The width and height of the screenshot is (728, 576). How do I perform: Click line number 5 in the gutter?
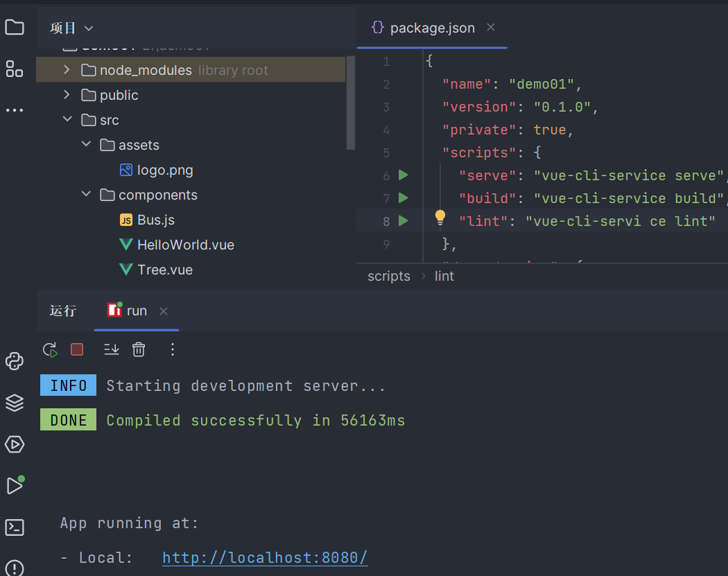coord(386,152)
